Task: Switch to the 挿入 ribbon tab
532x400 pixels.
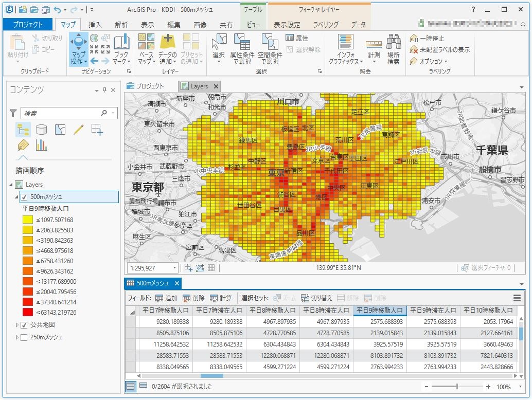Action: (95, 24)
